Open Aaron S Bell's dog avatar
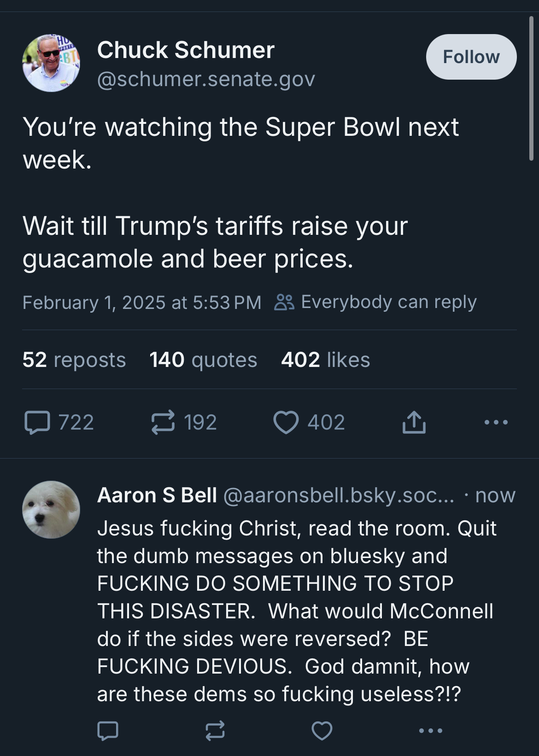This screenshot has width=539, height=756. coord(51,510)
